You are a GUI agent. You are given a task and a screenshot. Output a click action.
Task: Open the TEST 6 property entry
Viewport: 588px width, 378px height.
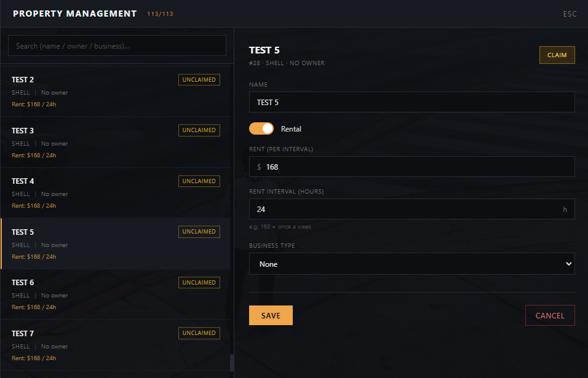pos(116,294)
